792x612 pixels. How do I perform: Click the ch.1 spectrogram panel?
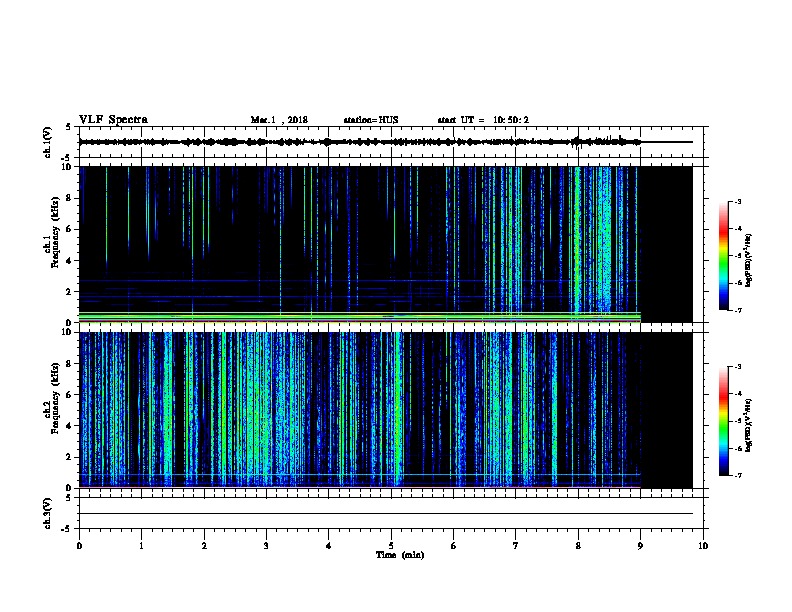[x=385, y=244]
